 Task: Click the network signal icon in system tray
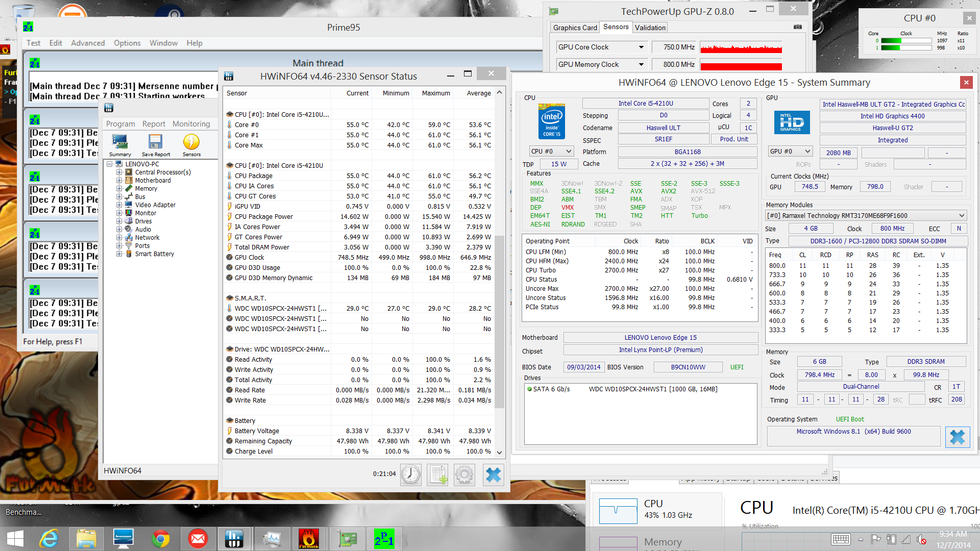point(906,539)
